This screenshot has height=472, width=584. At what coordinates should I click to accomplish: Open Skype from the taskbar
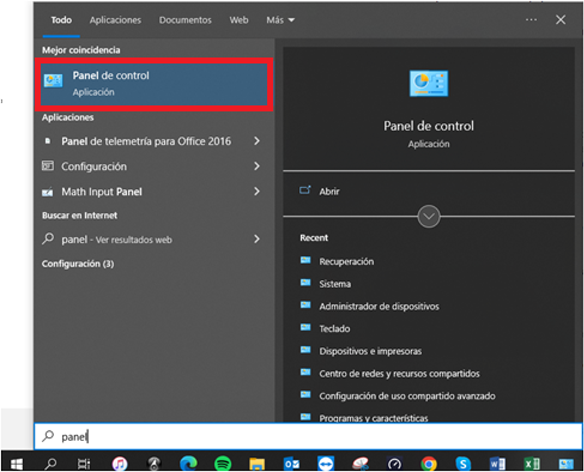(x=463, y=464)
